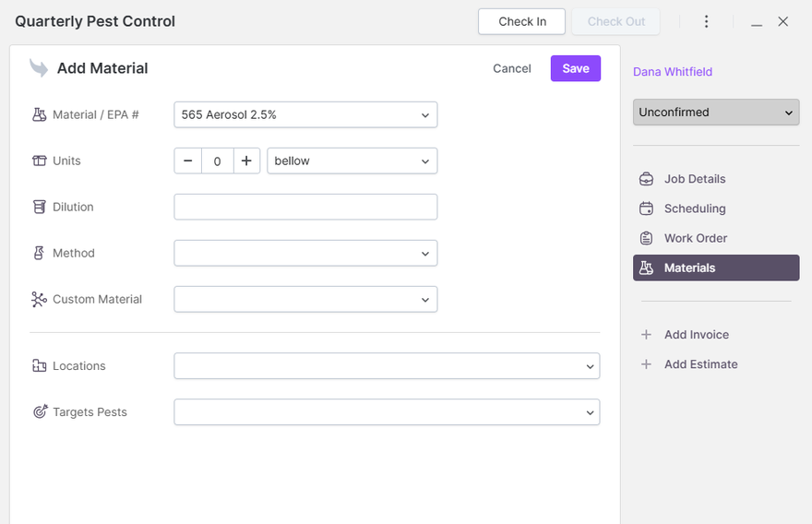
Task: Open the three-dot more options menu
Action: click(x=707, y=21)
